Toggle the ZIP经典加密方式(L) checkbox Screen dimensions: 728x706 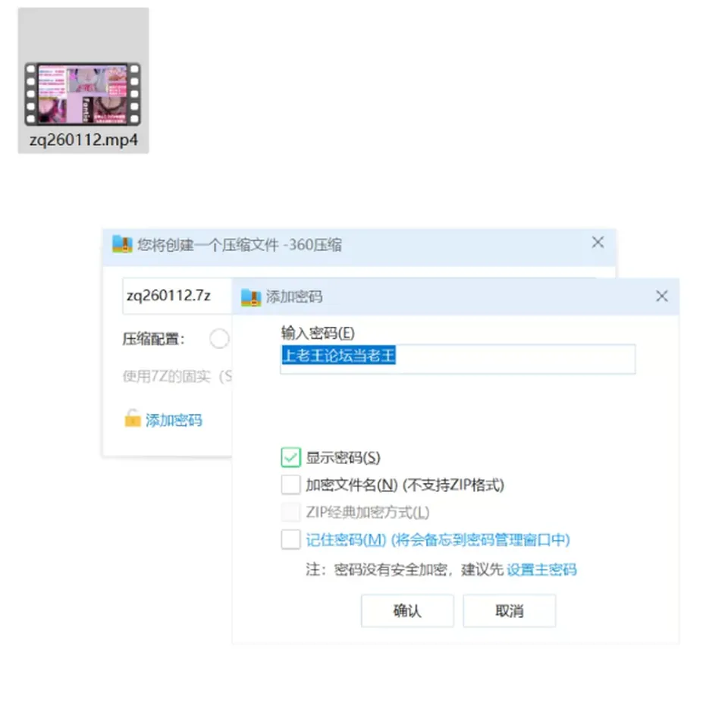point(290,512)
